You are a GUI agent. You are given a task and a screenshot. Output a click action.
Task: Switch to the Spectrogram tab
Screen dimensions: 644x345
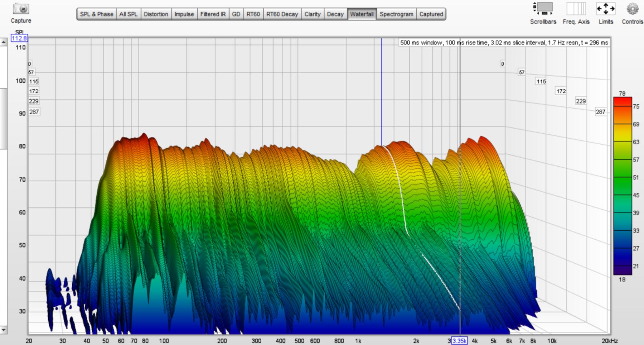coord(396,14)
